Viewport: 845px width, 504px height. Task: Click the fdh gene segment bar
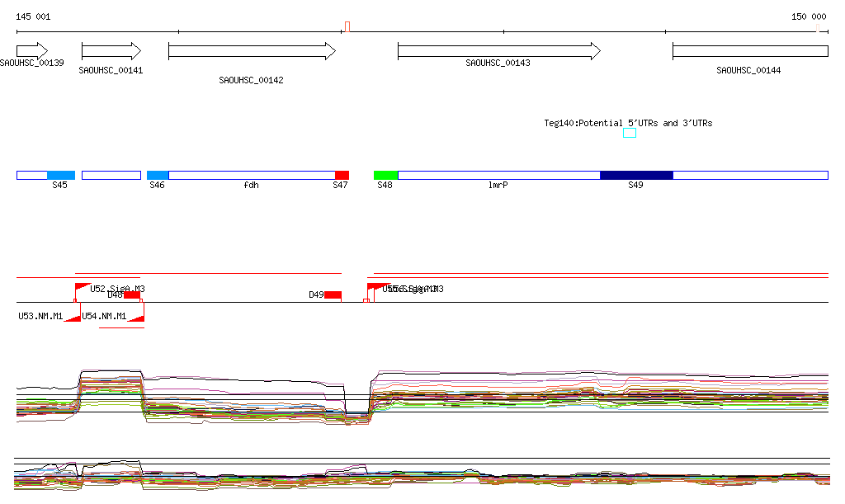252,175
